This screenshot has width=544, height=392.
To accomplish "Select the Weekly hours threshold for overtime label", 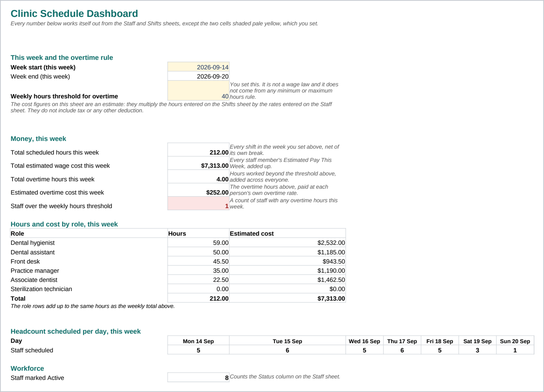I will point(64,96).
